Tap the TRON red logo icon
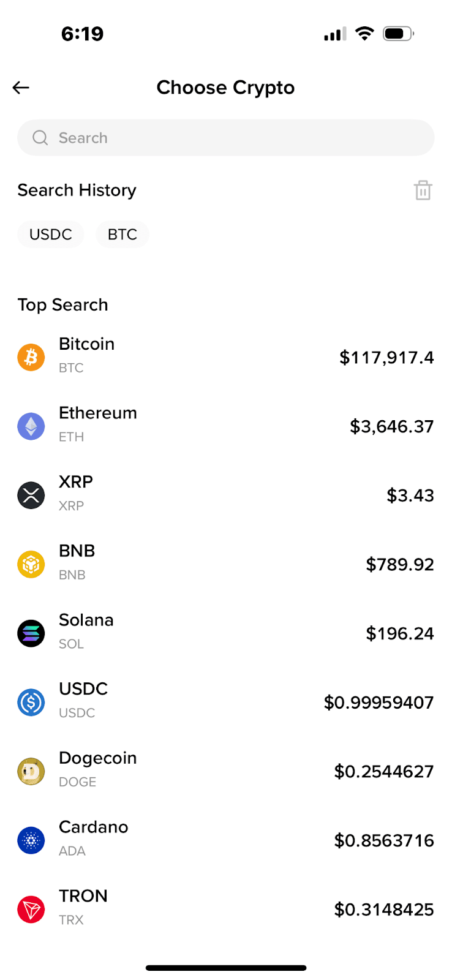The width and height of the screenshot is (452, 980). pos(31,910)
